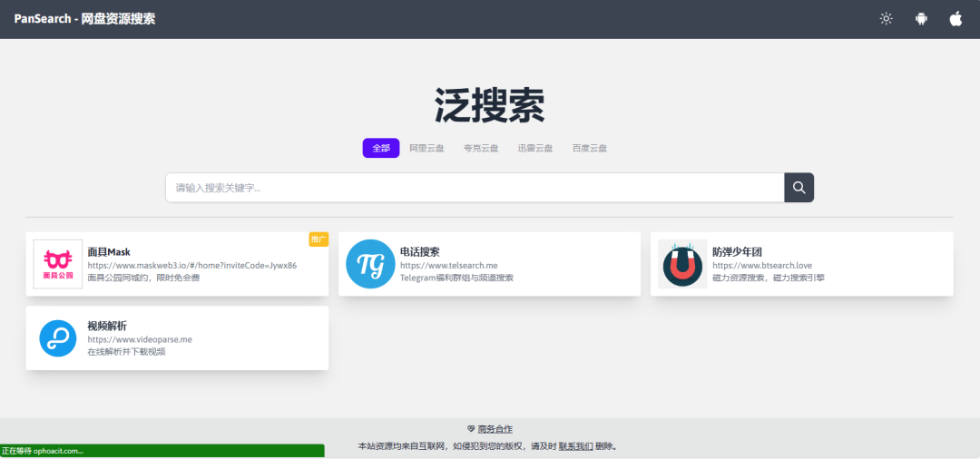Click the https://www.videoparse.me URL text

[140, 339]
